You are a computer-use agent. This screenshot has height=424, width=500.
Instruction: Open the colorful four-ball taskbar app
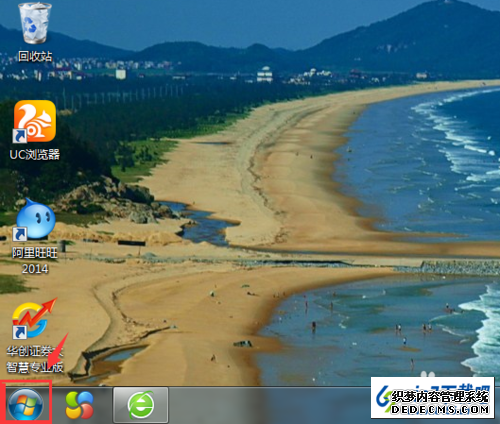pyautogui.click(x=79, y=405)
